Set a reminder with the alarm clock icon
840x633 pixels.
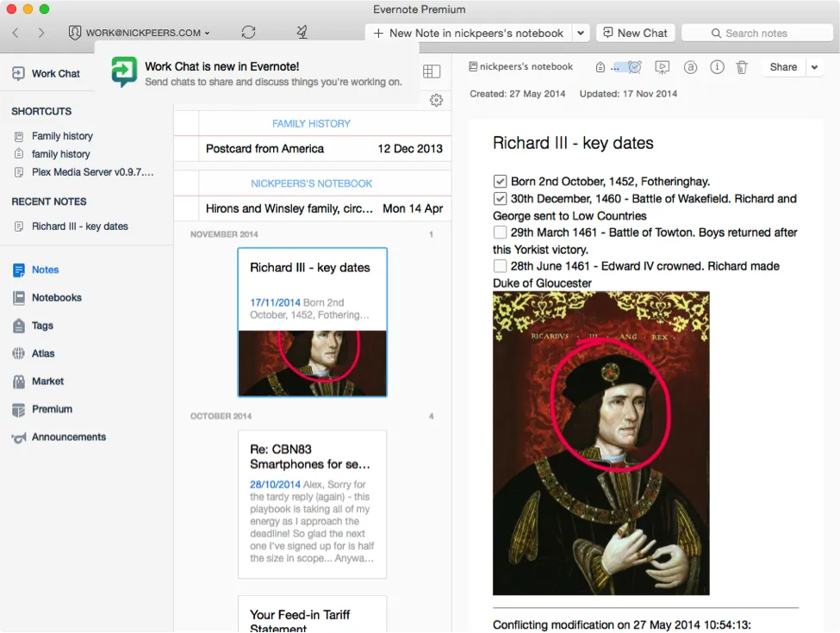coord(635,67)
